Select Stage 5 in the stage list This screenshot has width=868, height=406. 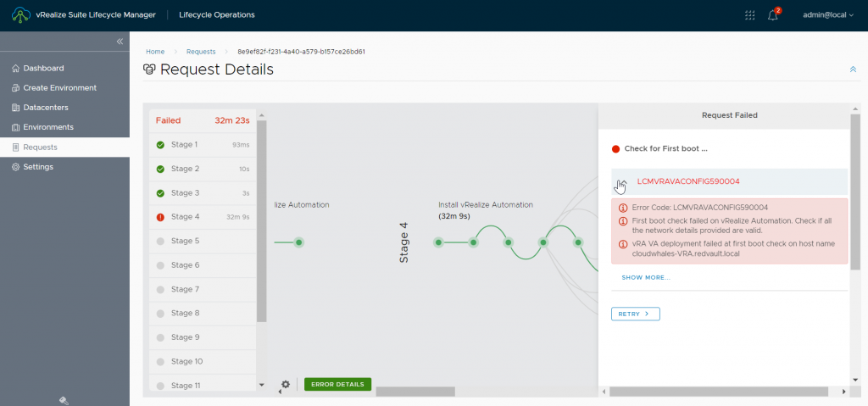coord(203,241)
